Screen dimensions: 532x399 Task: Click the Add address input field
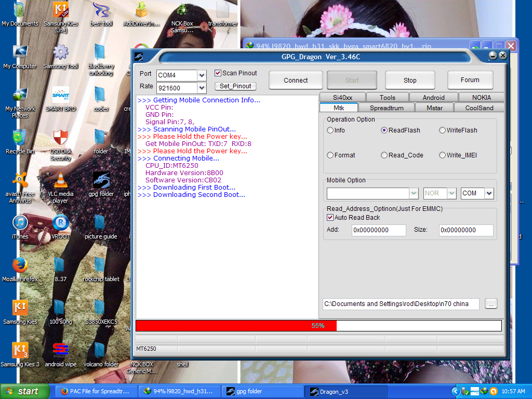pyautogui.click(x=379, y=230)
